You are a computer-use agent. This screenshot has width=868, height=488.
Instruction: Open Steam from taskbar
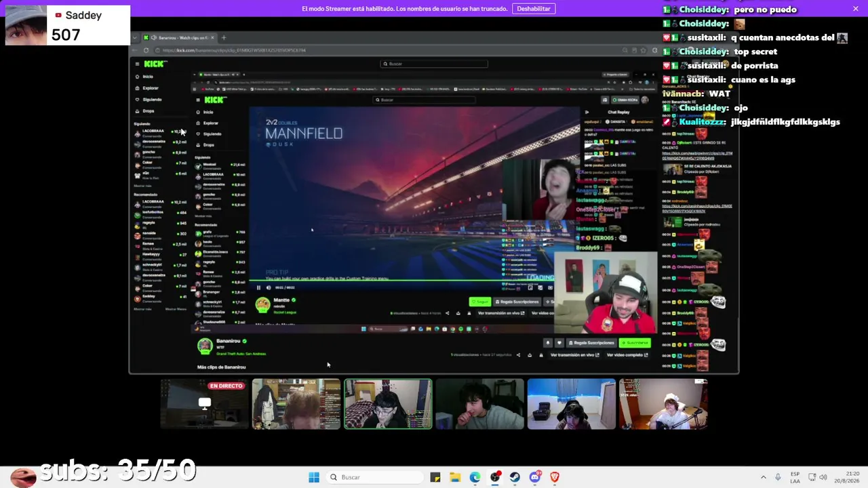(x=515, y=477)
